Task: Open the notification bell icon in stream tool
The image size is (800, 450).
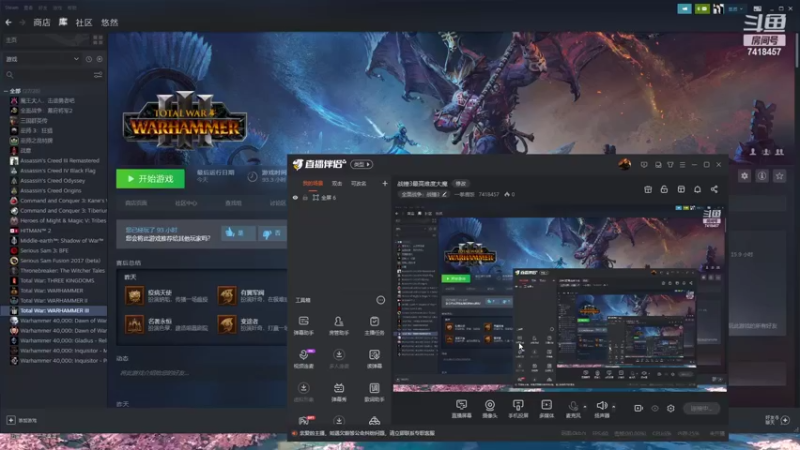Action: (x=697, y=189)
